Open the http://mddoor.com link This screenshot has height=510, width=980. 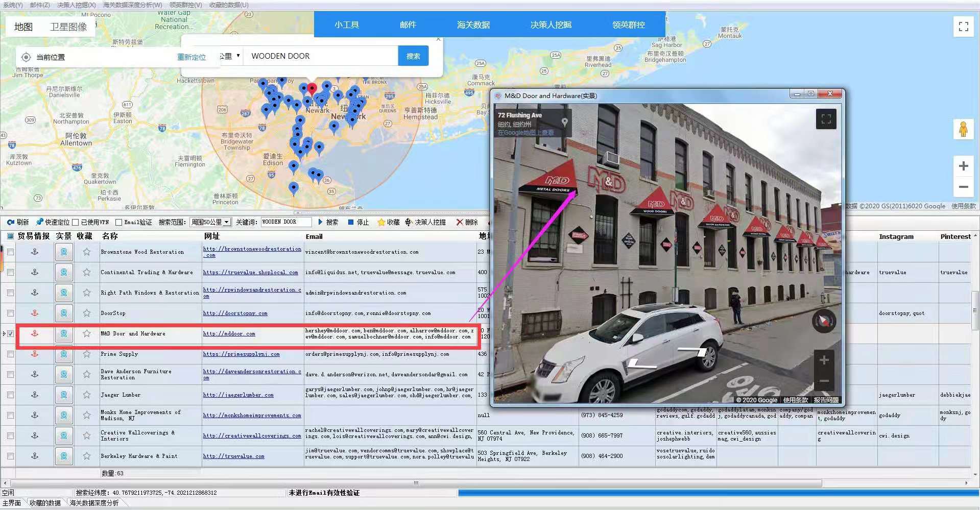click(229, 334)
